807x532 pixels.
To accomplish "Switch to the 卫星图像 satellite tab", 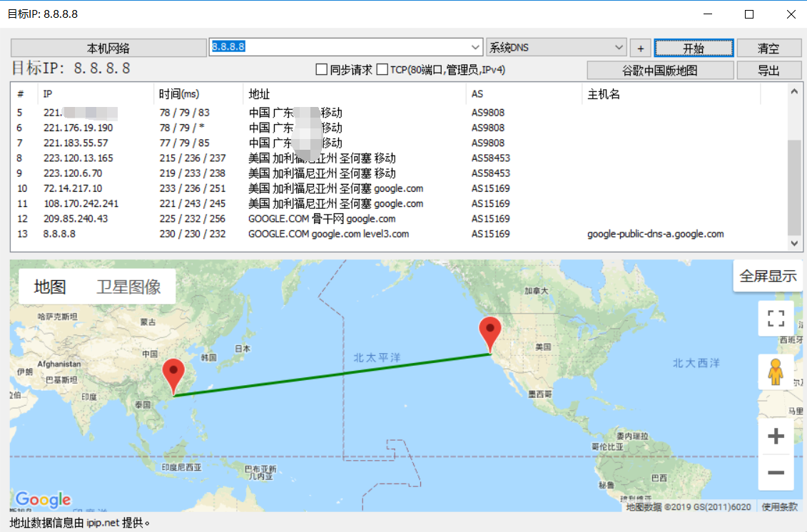I will tap(128, 287).
